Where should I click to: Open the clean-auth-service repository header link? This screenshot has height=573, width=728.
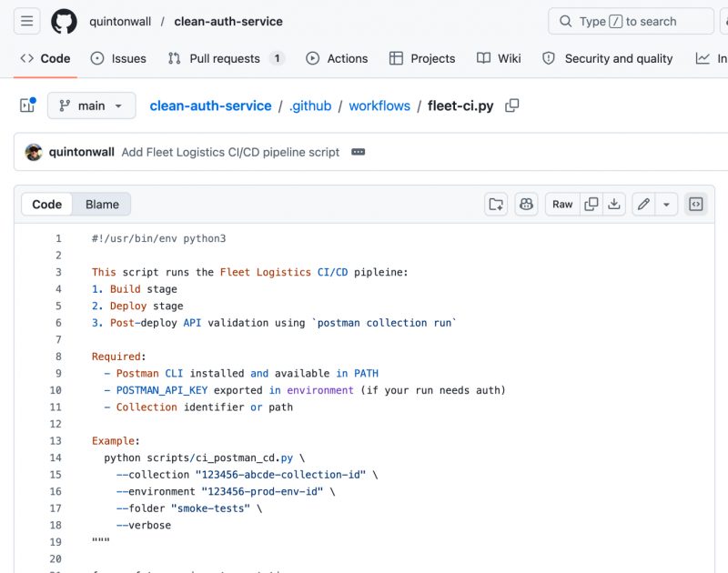coord(228,21)
